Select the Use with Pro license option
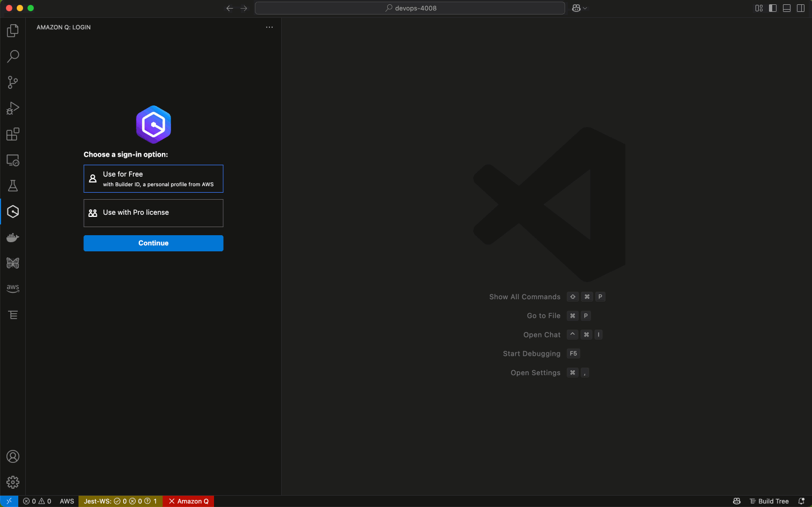Image resolution: width=812 pixels, height=507 pixels. coord(153,213)
